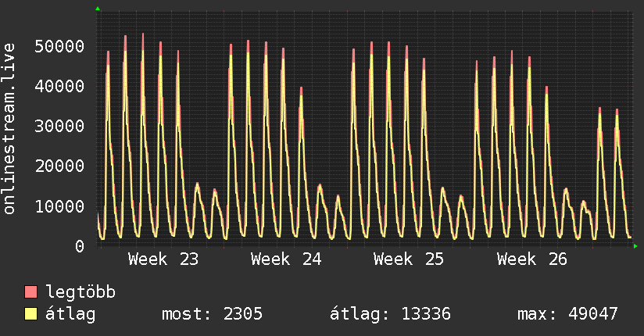644x336 pixels.
Task: Click the legtöbb legend label
Action: [x=80, y=291]
